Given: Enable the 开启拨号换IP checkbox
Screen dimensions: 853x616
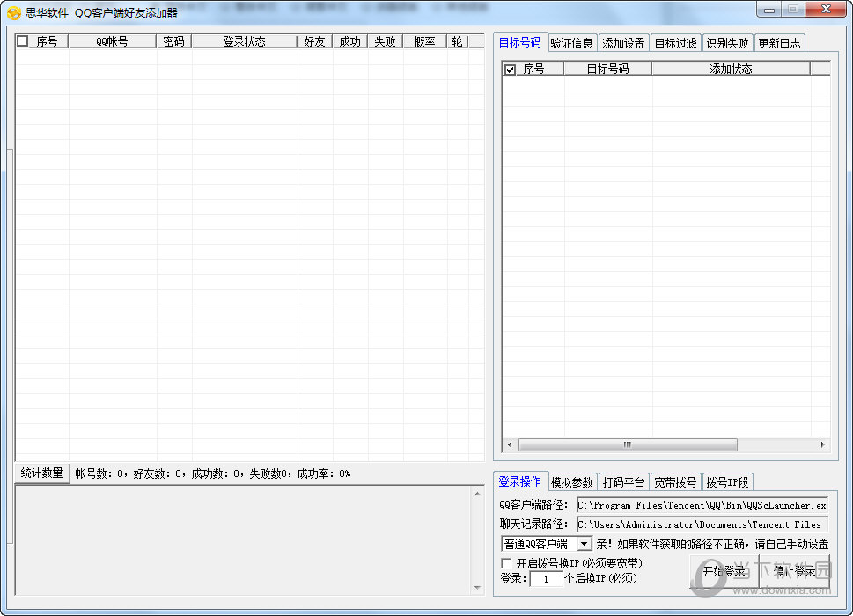Looking at the screenshot, I should coord(506,562).
